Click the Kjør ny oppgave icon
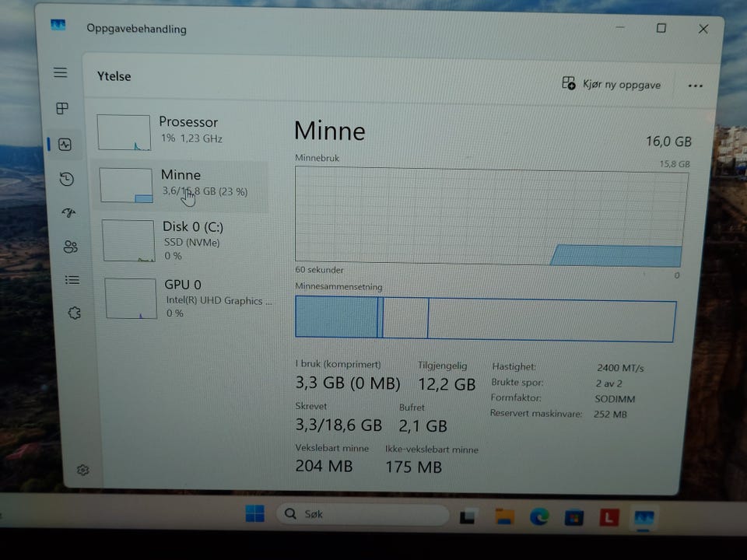This screenshot has height=560, width=747. point(568,83)
